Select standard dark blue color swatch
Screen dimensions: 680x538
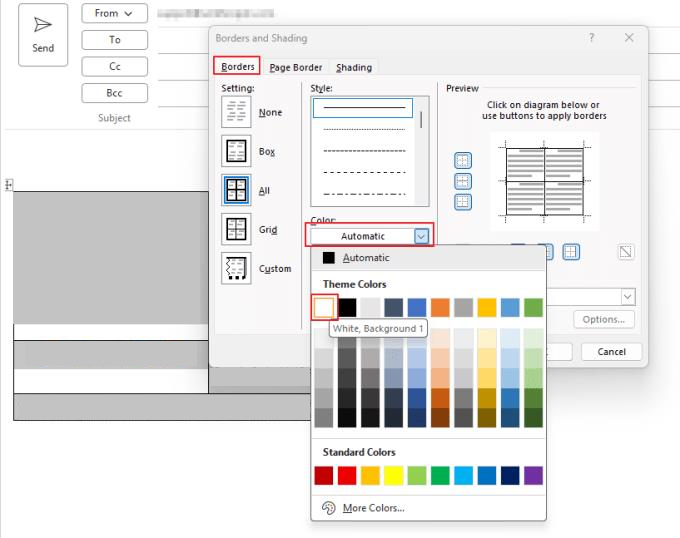(510, 476)
